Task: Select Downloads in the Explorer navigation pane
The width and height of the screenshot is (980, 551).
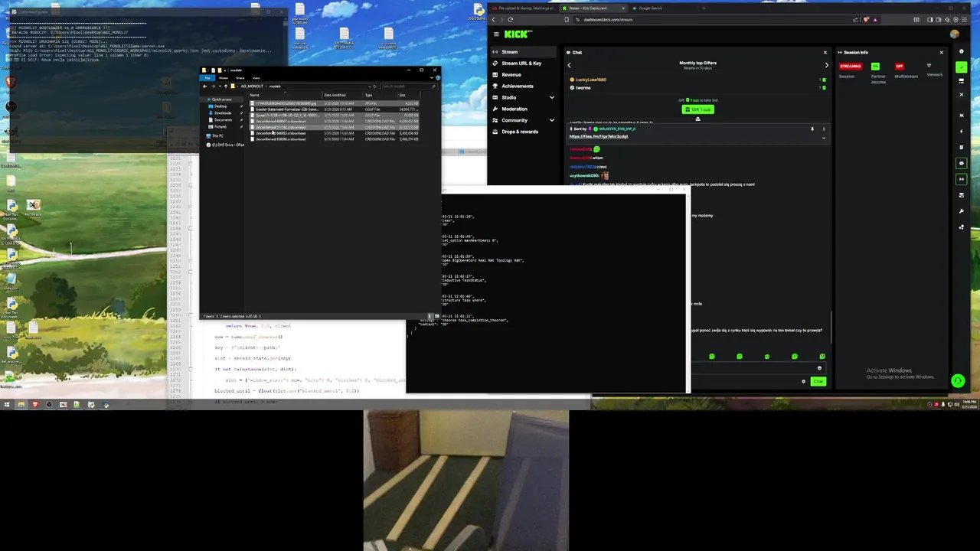Action: [x=223, y=113]
